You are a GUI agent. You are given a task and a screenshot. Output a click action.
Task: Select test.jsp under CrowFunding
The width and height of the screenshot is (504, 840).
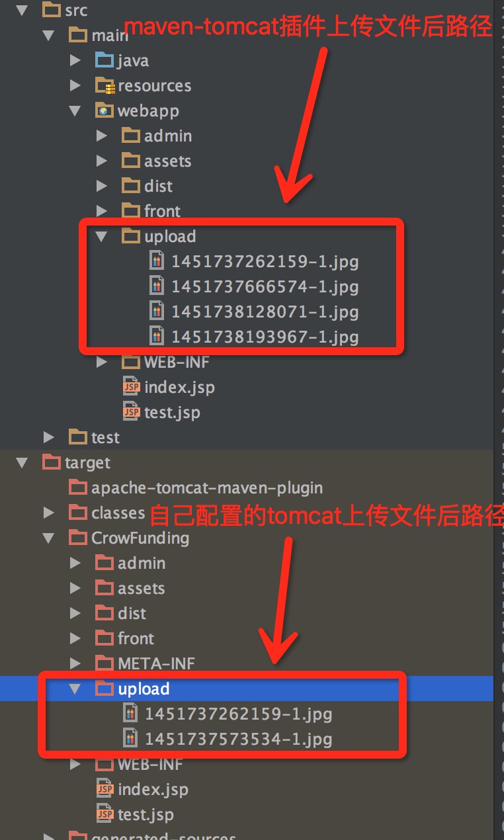click(146, 815)
